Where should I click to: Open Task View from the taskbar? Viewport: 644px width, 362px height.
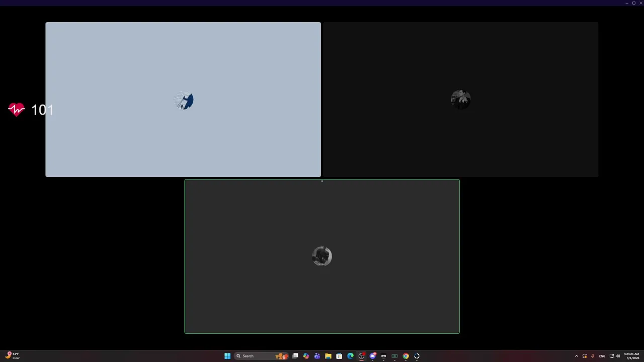pos(295,356)
